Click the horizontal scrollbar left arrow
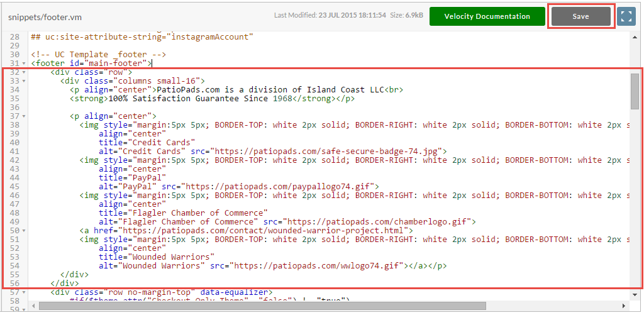Screen dimensions: 644x315 [34, 306]
